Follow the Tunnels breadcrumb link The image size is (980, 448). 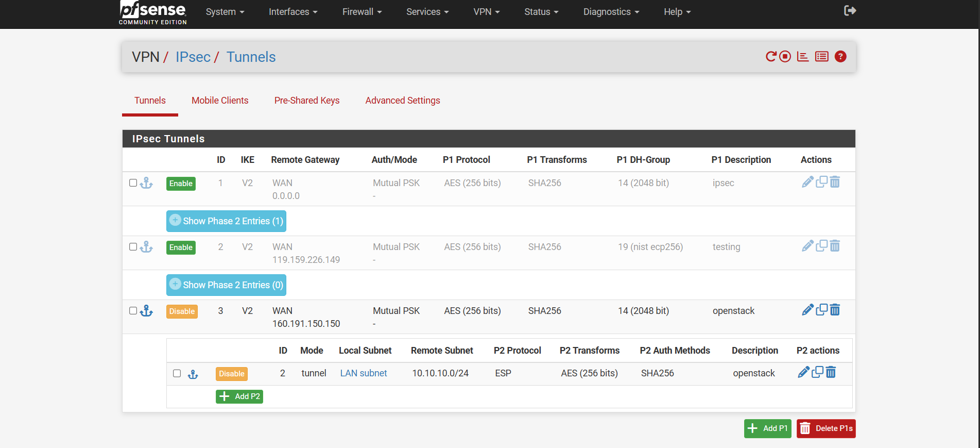coord(251,57)
